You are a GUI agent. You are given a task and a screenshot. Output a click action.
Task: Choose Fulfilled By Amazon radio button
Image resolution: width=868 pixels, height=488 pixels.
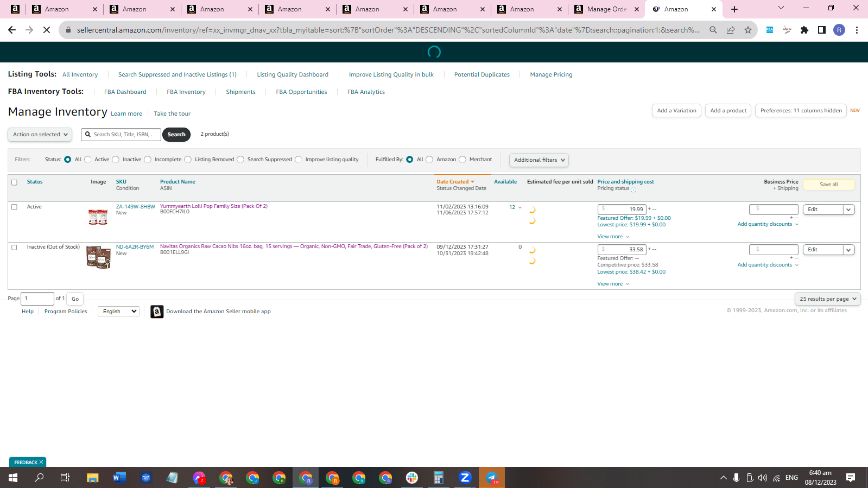tap(429, 160)
